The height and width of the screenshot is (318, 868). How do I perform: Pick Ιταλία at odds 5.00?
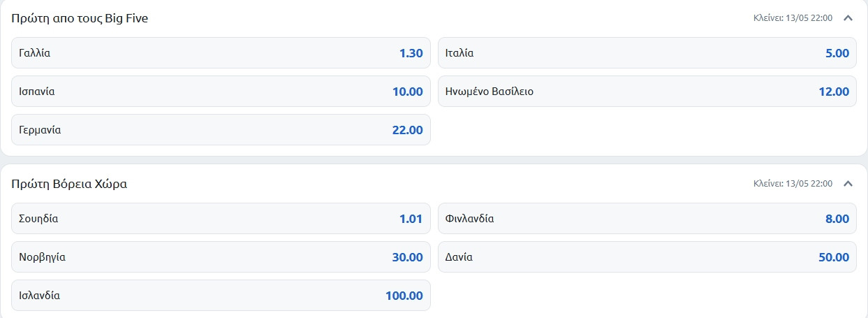coord(647,53)
